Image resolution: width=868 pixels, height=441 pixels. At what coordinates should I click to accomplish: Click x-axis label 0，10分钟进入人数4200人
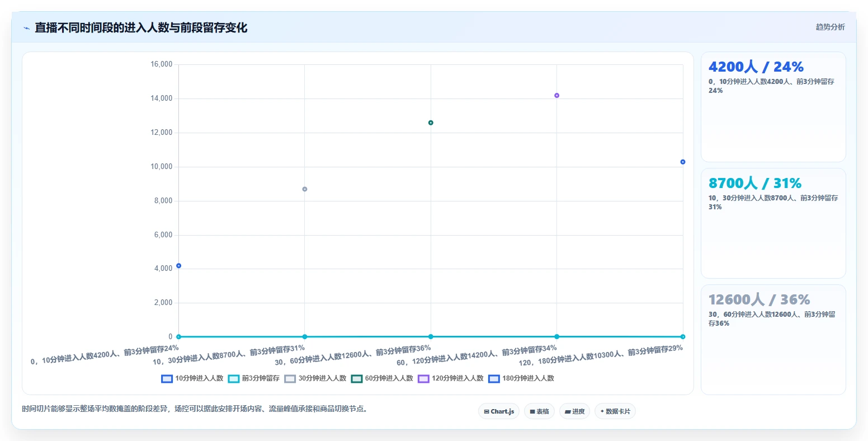(105, 355)
